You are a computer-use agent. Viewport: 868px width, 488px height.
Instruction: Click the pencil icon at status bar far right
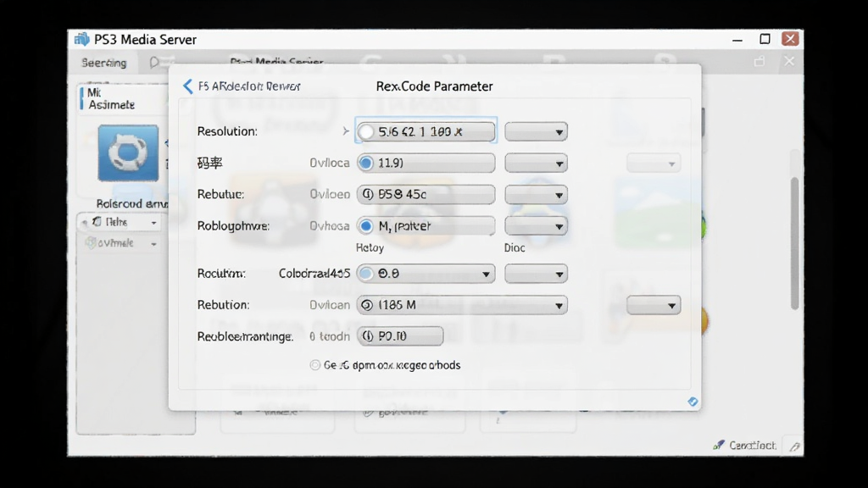795,446
